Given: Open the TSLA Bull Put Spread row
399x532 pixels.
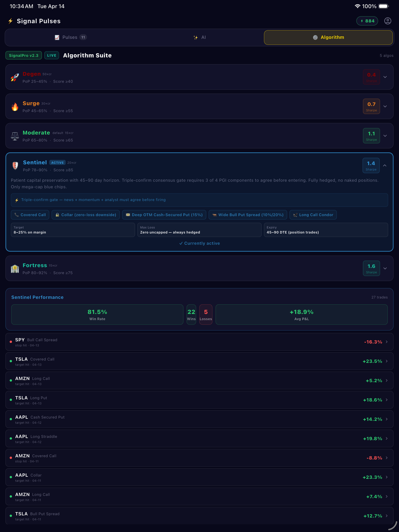Looking at the screenshot, I should click(199, 516).
